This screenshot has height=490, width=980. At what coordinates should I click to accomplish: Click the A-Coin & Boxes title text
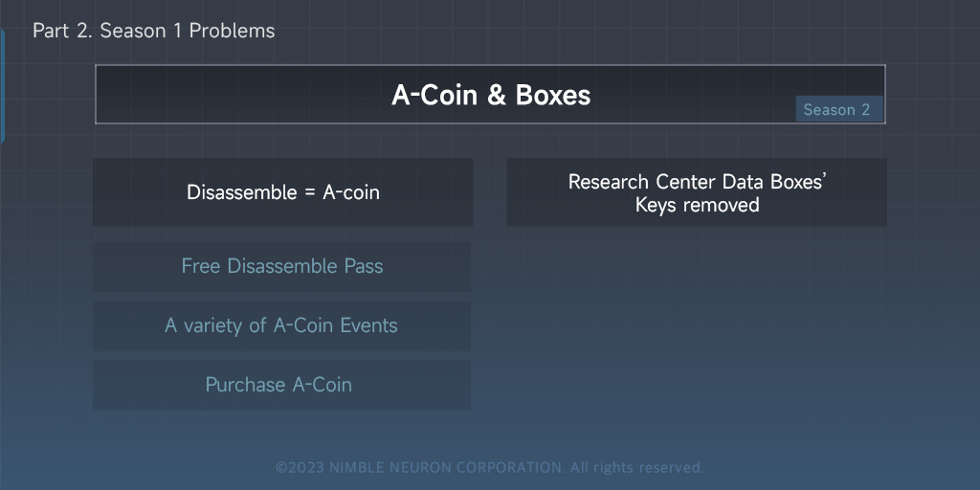pos(490,95)
